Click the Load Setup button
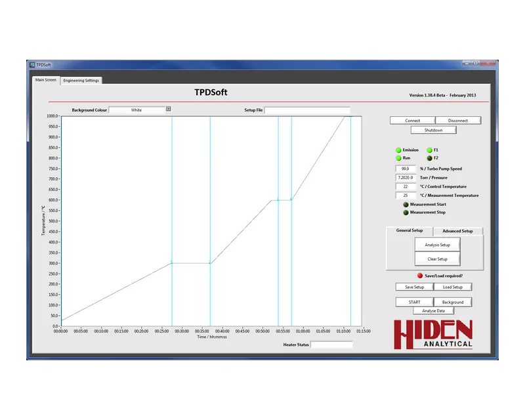525x420 pixels. (453, 287)
